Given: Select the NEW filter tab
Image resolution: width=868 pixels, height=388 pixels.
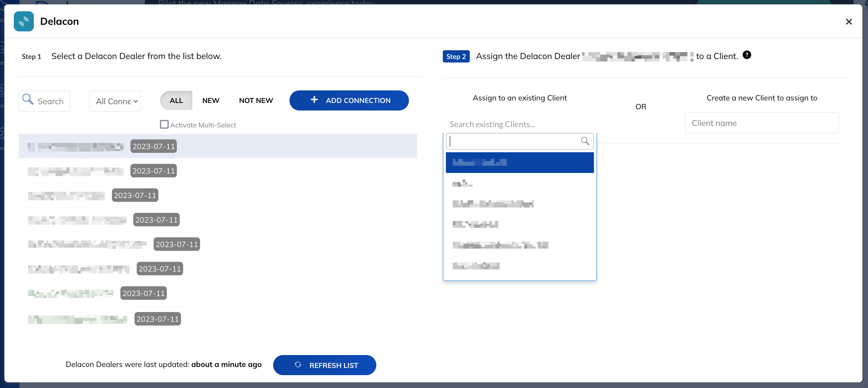Looking at the screenshot, I should point(211,100).
